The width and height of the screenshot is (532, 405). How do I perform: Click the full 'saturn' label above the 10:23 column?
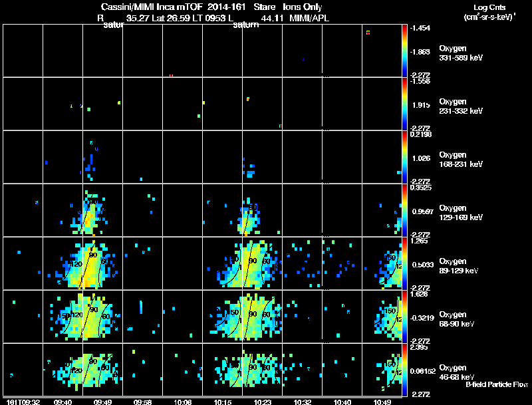[x=246, y=25]
